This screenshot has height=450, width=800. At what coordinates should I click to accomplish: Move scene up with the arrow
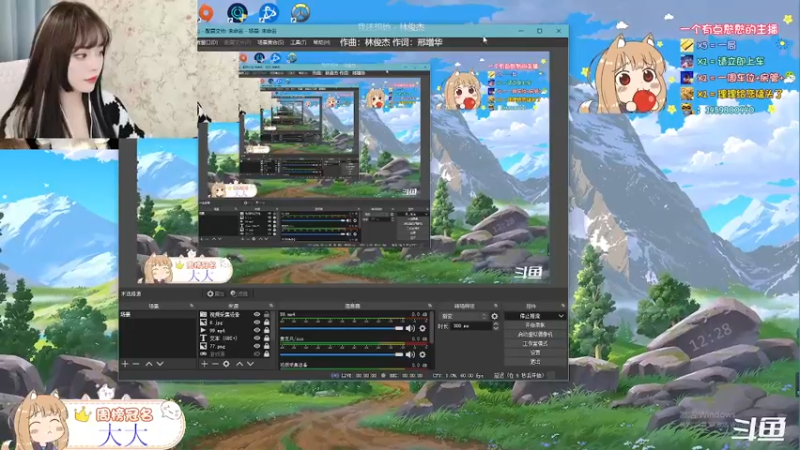[149, 364]
